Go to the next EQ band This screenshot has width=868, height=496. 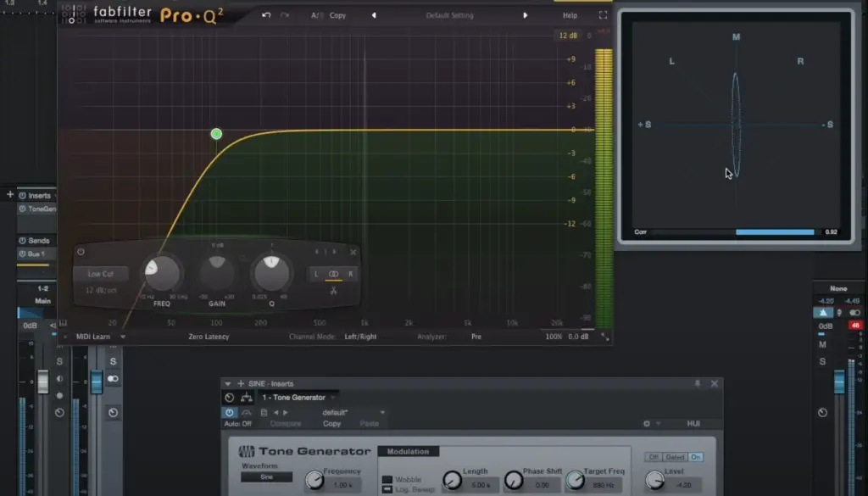334,252
